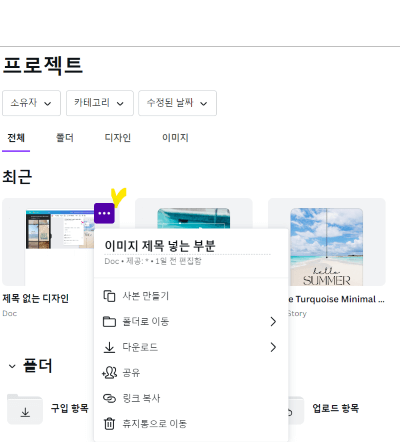Collapse the 폴더 section chevron

coord(12,366)
